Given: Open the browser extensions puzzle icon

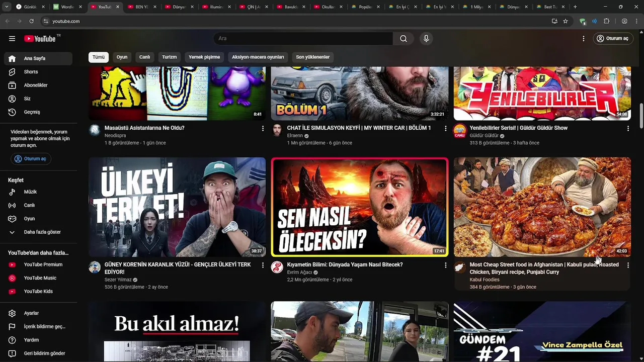Looking at the screenshot, I should (x=607, y=21).
